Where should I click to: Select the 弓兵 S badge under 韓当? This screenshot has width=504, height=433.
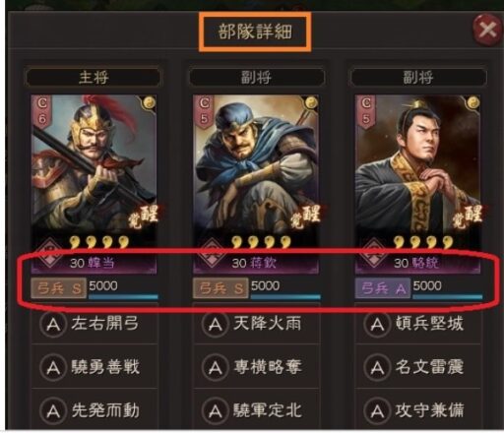[x=58, y=288]
